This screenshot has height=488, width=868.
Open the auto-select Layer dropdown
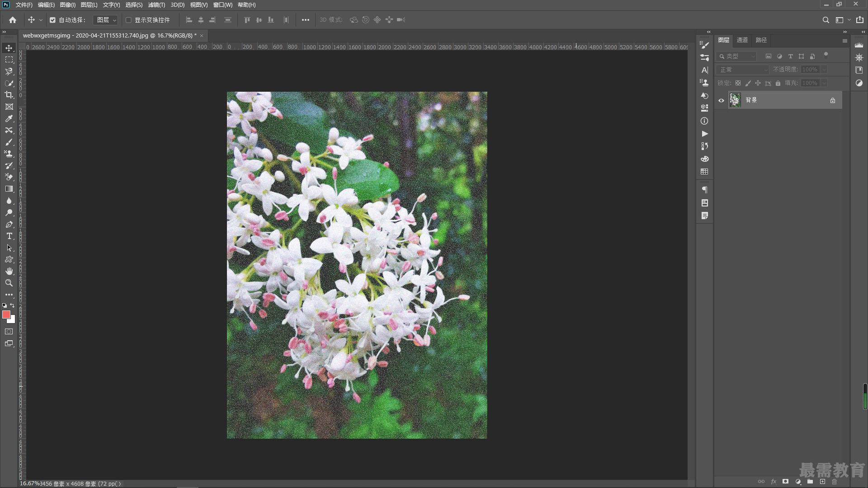pyautogui.click(x=105, y=20)
